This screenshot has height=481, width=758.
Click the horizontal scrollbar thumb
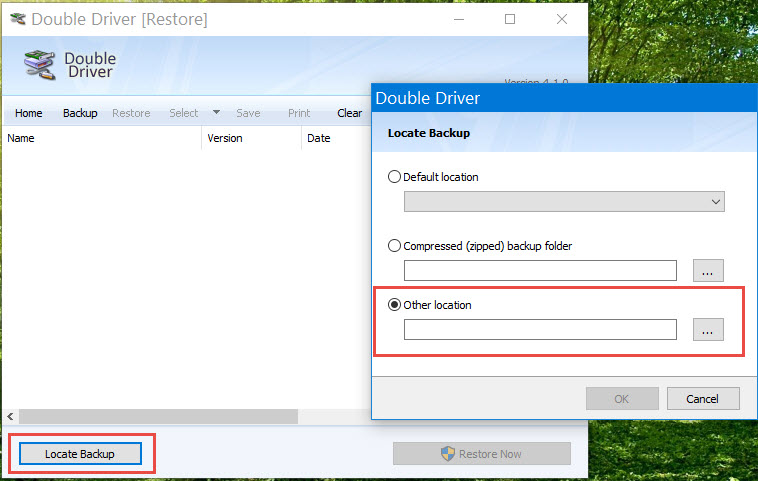pos(158,416)
